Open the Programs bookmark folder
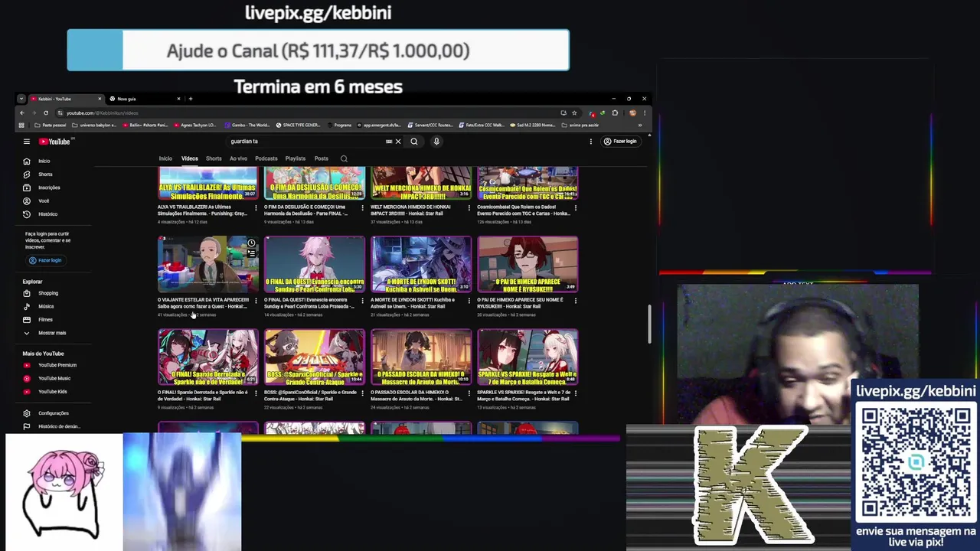The height and width of the screenshot is (551, 980). (x=339, y=126)
